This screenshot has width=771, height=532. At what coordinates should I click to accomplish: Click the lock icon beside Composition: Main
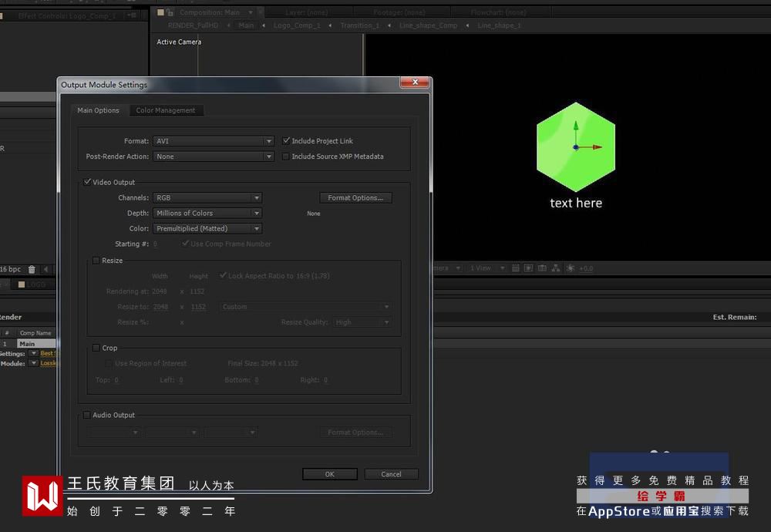click(170, 12)
